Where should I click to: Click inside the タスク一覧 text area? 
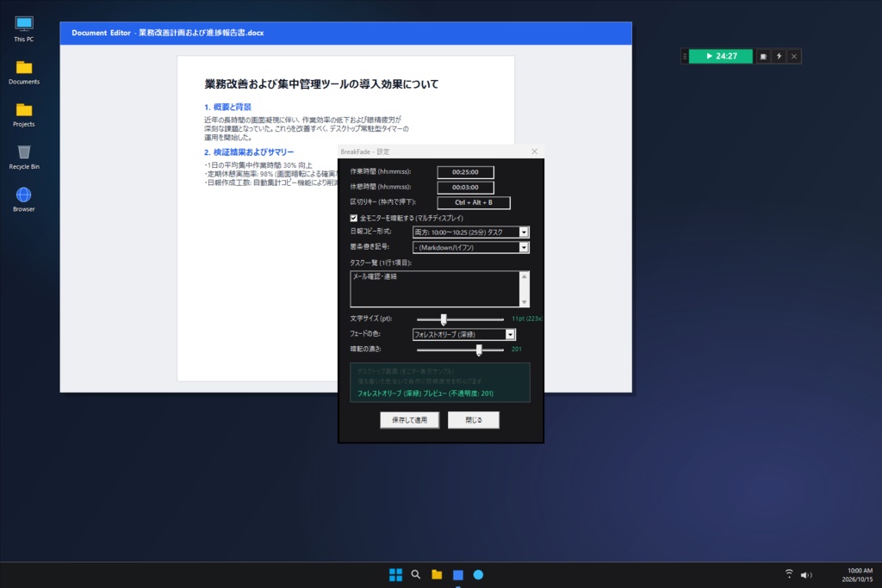click(435, 289)
